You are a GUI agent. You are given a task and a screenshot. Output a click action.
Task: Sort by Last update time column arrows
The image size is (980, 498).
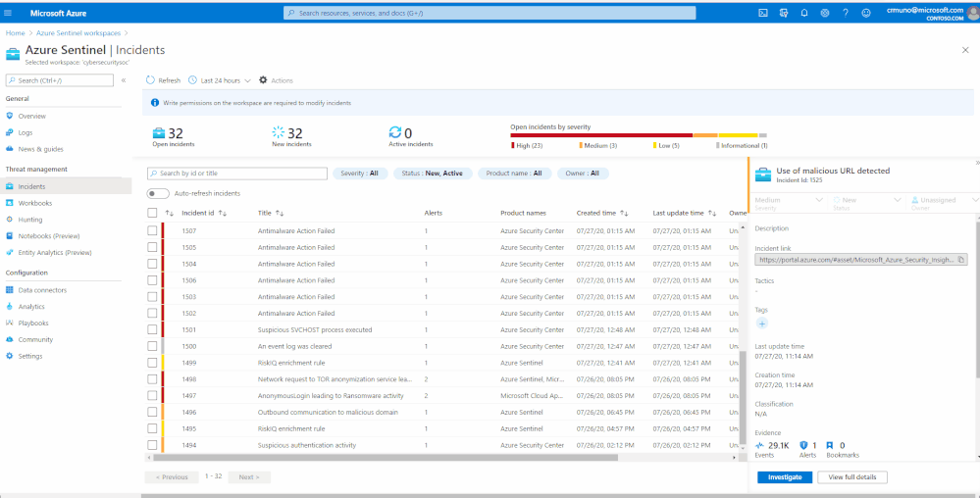tap(712, 213)
